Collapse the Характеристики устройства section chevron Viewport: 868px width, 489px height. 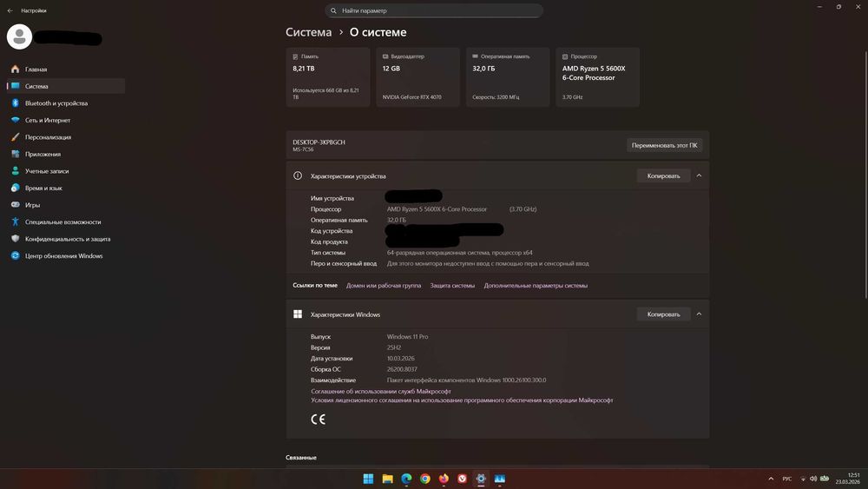coord(699,175)
